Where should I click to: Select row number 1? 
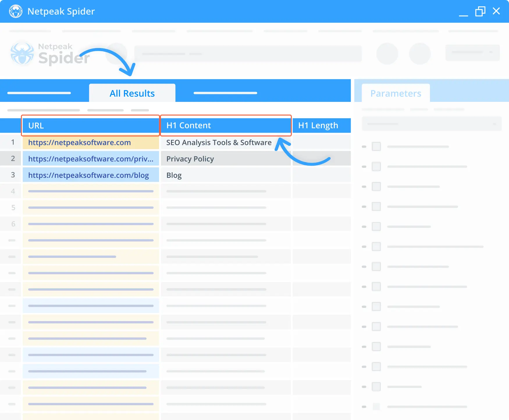[x=11, y=142]
